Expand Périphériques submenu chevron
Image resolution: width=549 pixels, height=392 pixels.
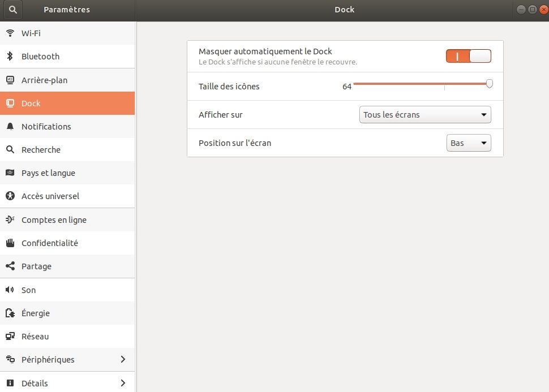(x=123, y=359)
